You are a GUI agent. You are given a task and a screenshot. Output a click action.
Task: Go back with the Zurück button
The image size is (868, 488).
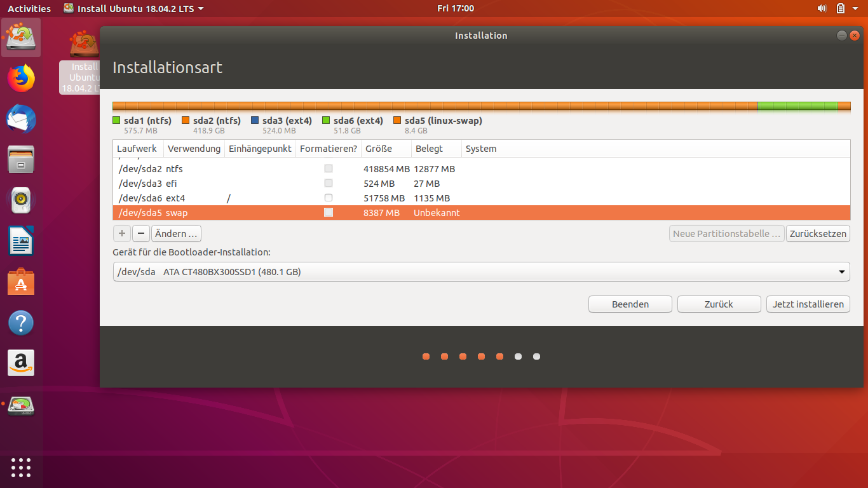[719, 304]
